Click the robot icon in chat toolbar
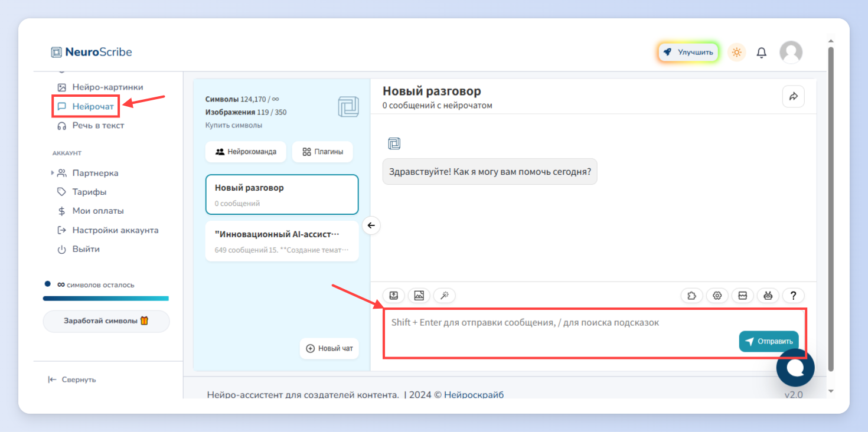 (x=768, y=296)
